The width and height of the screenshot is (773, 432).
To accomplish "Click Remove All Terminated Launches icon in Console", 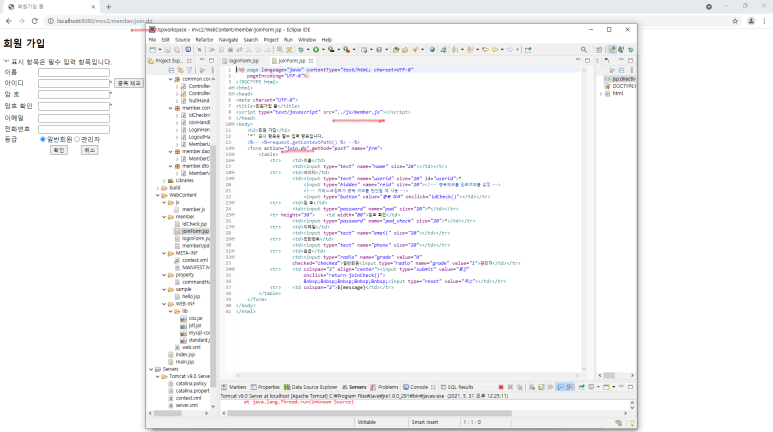I will coord(520,387).
